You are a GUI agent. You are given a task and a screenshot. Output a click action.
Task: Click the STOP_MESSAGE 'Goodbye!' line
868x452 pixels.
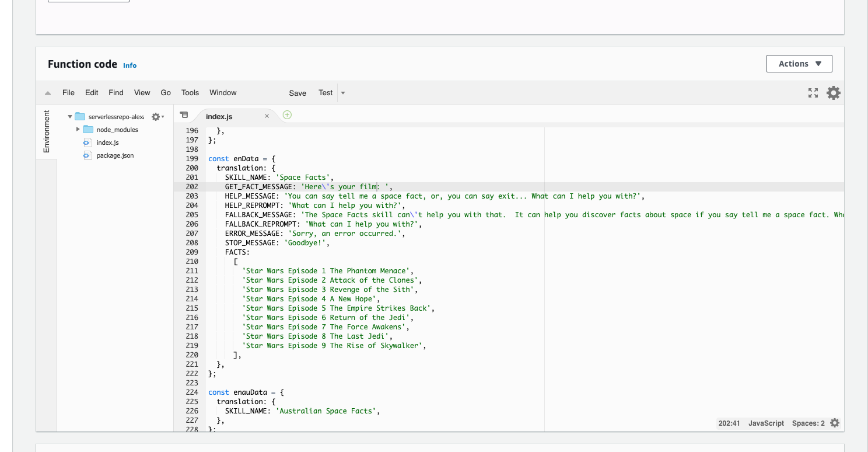[277, 243]
